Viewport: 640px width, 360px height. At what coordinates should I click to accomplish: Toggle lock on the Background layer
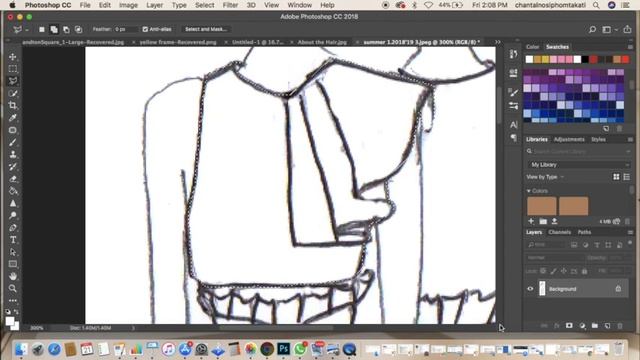pyautogui.click(x=618, y=289)
